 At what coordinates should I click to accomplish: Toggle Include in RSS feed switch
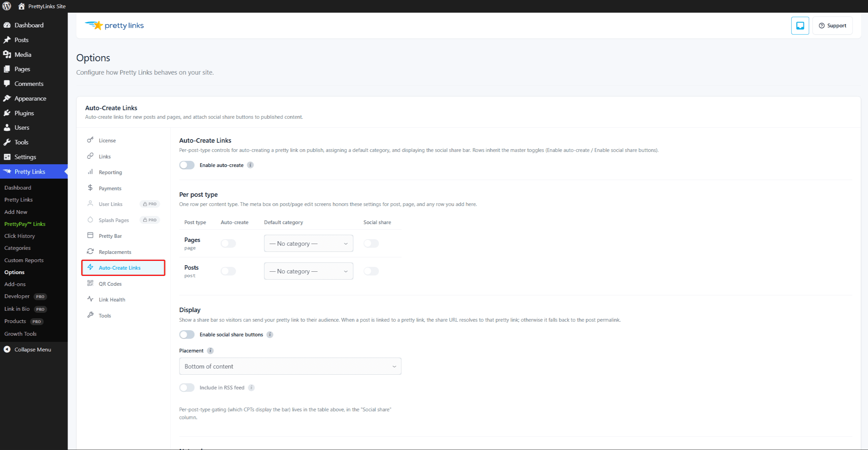pyautogui.click(x=187, y=387)
